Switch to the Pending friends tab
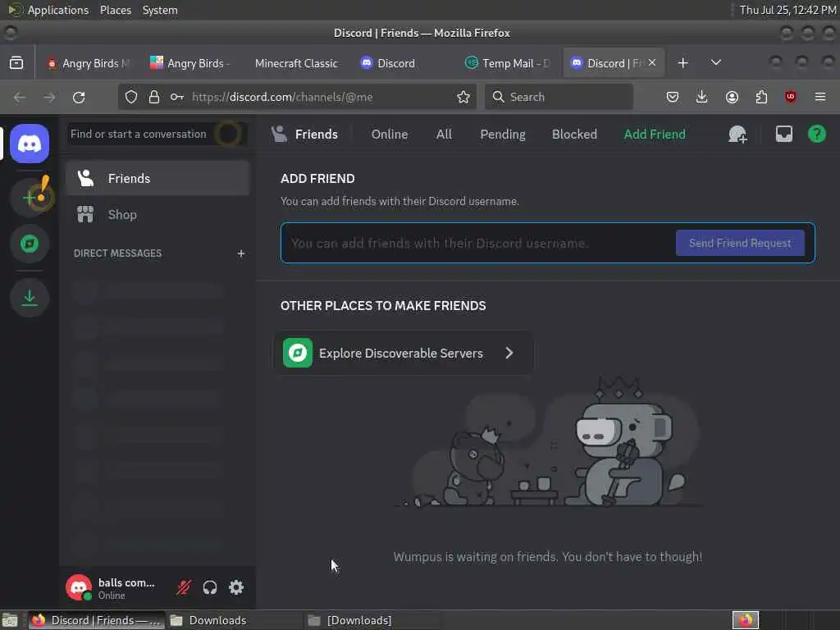The image size is (840, 630). [x=503, y=134]
